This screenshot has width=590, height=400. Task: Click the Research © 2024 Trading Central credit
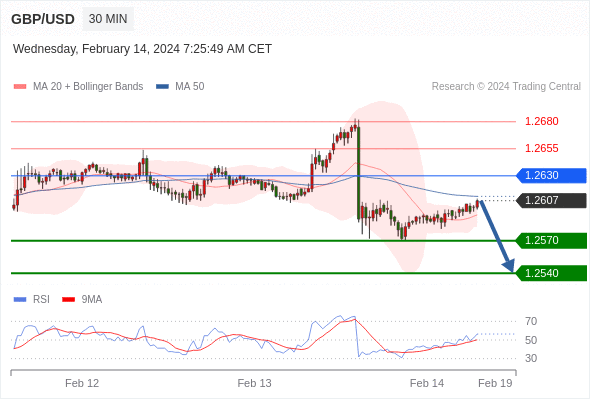point(506,87)
